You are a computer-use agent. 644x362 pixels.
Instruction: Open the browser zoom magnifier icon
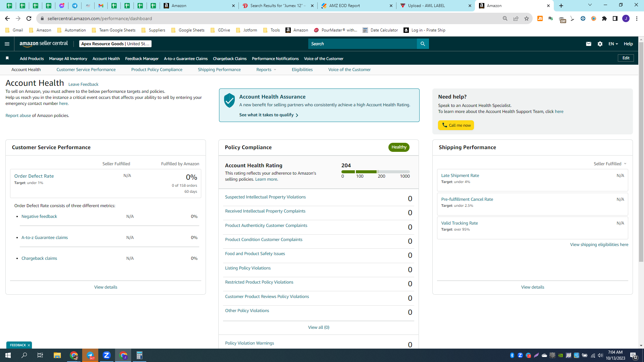tap(505, 18)
